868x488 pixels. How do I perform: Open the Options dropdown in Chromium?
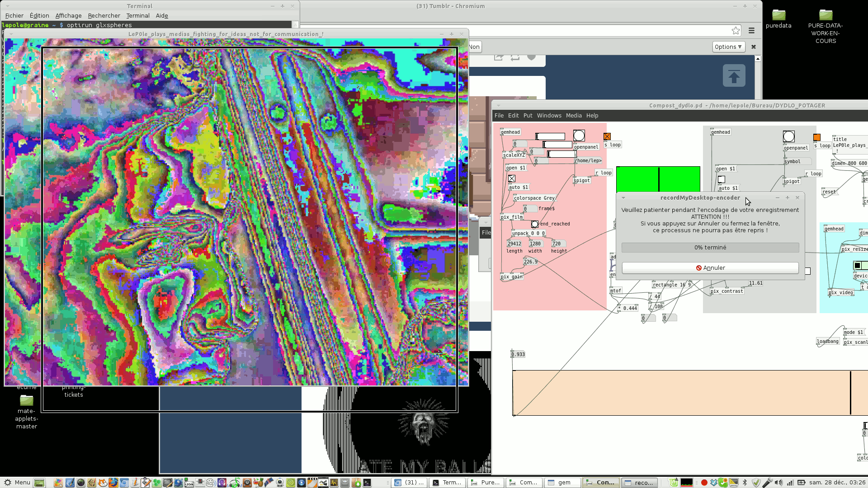[x=728, y=47]
